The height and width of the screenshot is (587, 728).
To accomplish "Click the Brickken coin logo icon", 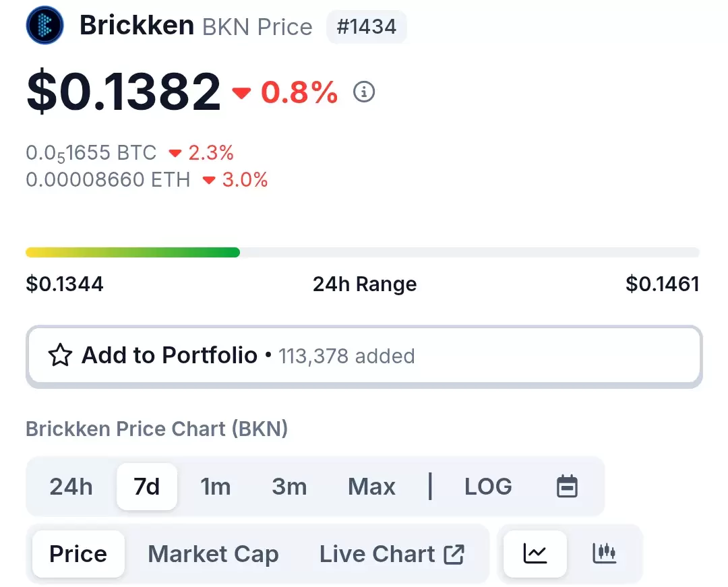I will point(44,25).
